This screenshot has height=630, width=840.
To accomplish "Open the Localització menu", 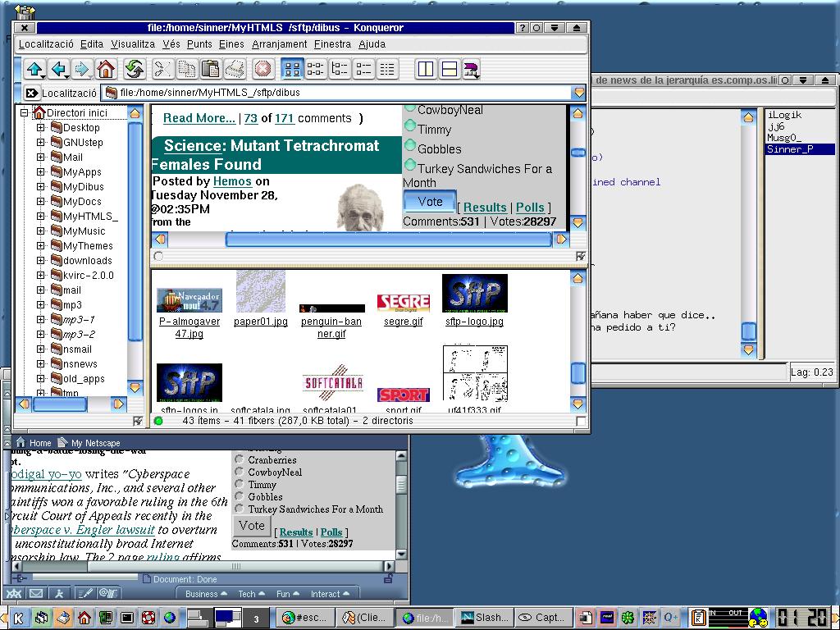I will pyautogui.click(x=46, y=44).
